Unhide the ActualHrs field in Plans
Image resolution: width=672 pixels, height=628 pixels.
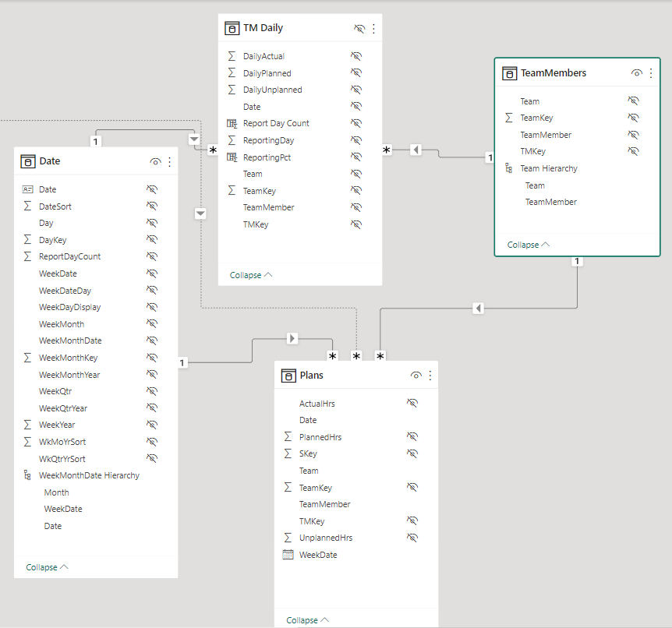[412, 403]
